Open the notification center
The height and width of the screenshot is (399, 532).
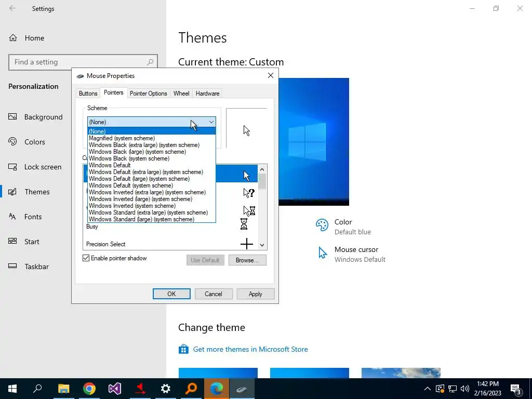tap(516, 390)
